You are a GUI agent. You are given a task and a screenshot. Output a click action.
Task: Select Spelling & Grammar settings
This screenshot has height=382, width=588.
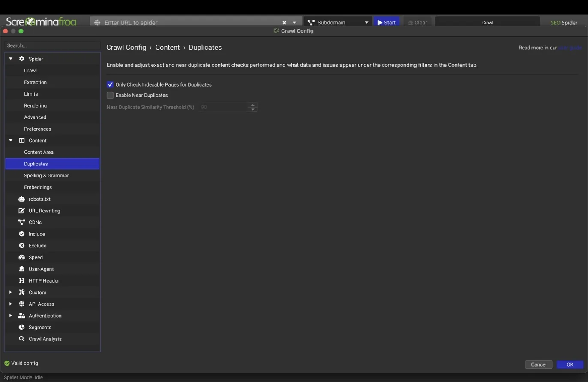46,175
